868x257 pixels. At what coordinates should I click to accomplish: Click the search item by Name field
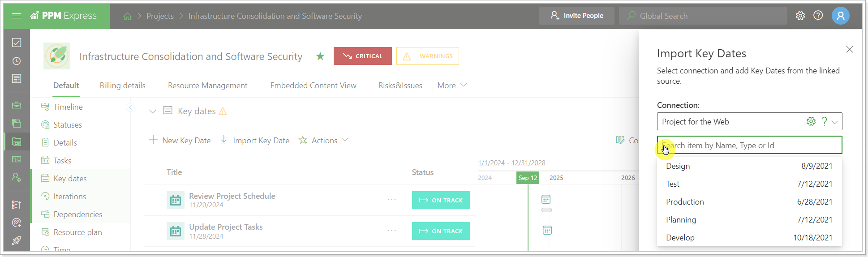pyautogui.click(x=750, y=145)
